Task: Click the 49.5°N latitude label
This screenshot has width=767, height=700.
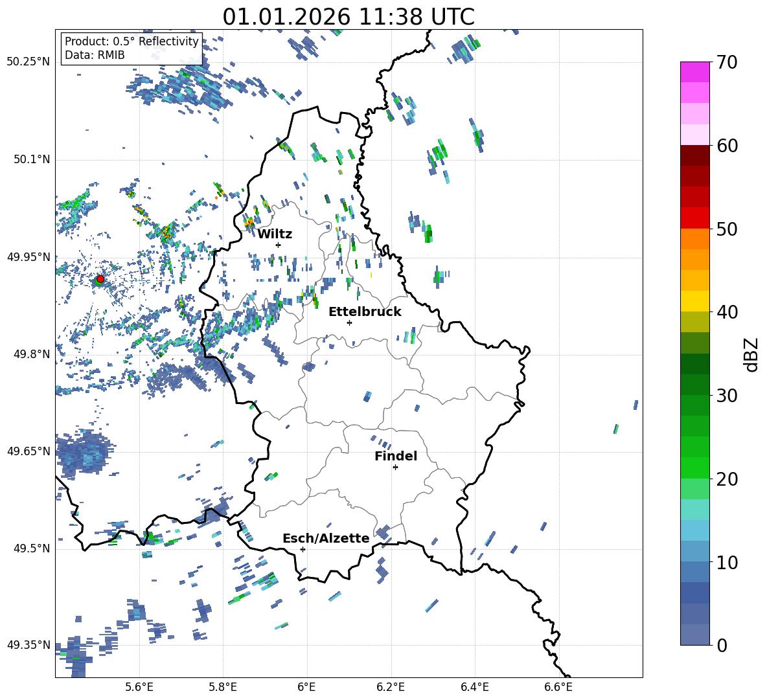Action: coord(32,548)
